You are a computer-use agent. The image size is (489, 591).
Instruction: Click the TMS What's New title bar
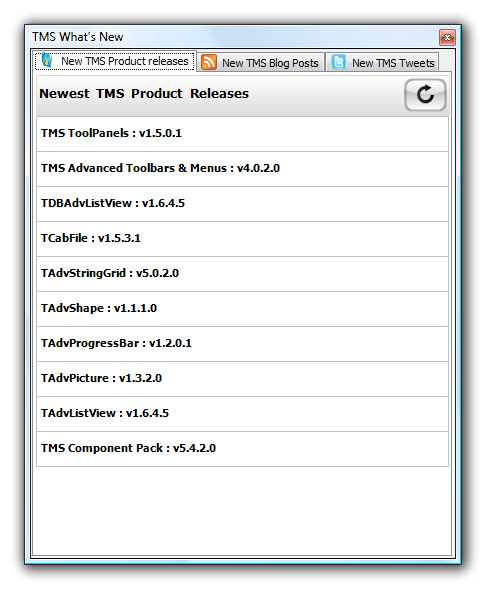[x=234, y=37]
